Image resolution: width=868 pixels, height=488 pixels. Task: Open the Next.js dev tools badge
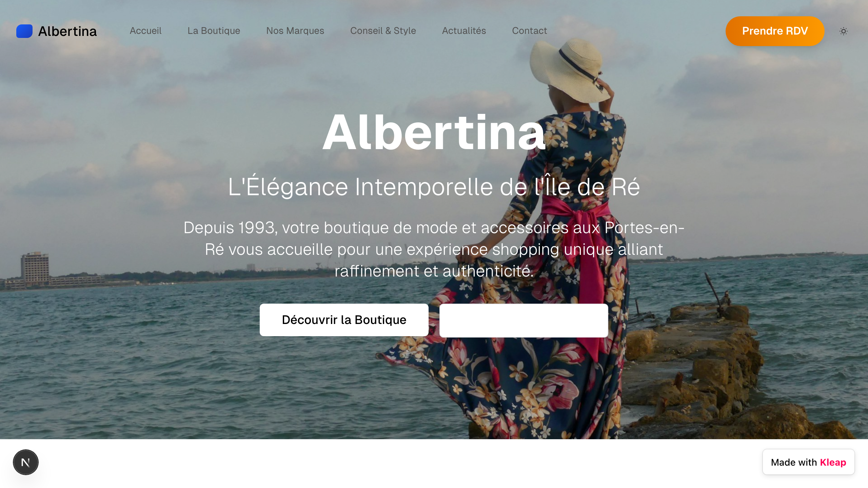26,462
